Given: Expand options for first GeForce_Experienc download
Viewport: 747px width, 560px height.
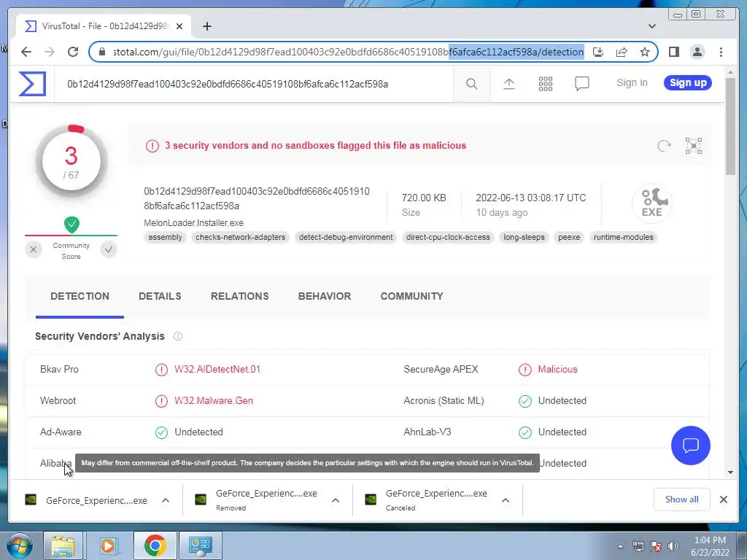Looking at the screenshot, I should (x=166, y=500).
